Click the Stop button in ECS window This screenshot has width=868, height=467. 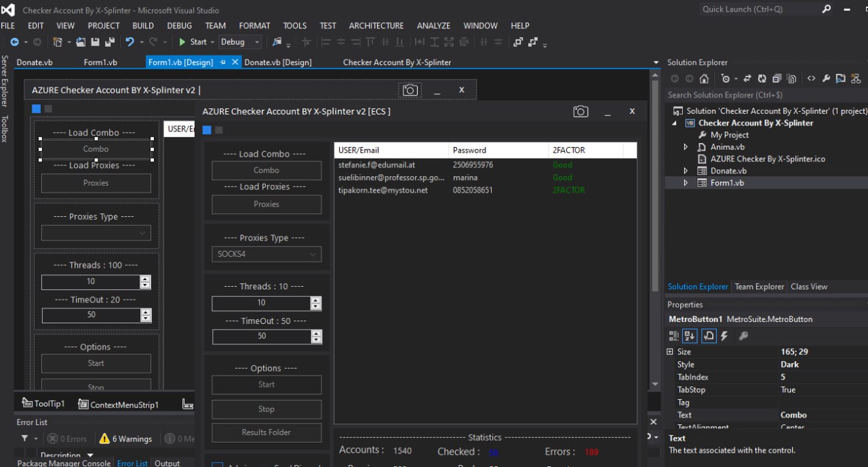pyautogui.click(x=267, y=409)
